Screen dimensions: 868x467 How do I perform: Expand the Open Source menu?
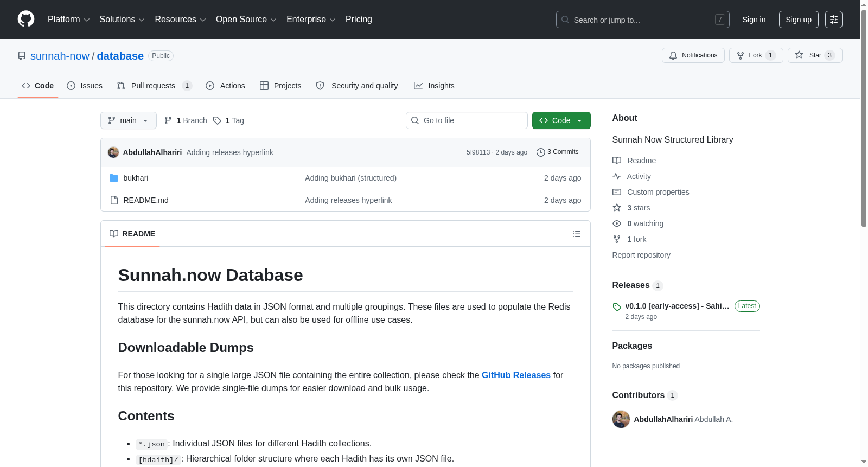(x=246, y=20)
